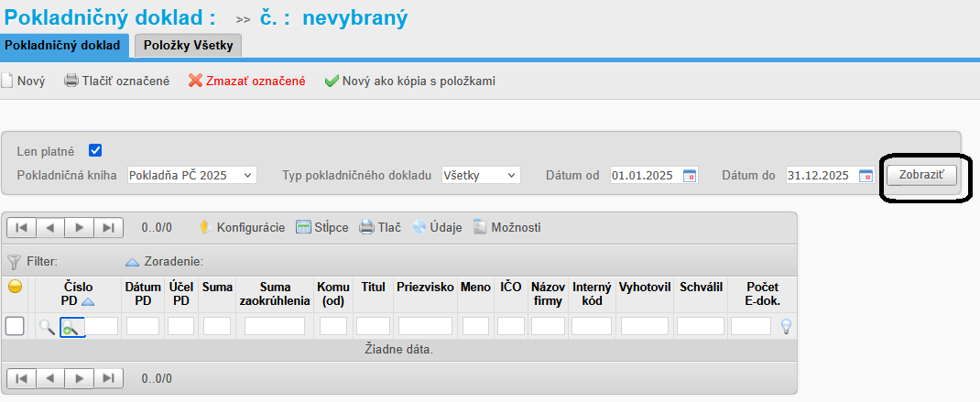This screenshot has height=402, width=980.
Task: Click Meno filter input
Action: 475,326
